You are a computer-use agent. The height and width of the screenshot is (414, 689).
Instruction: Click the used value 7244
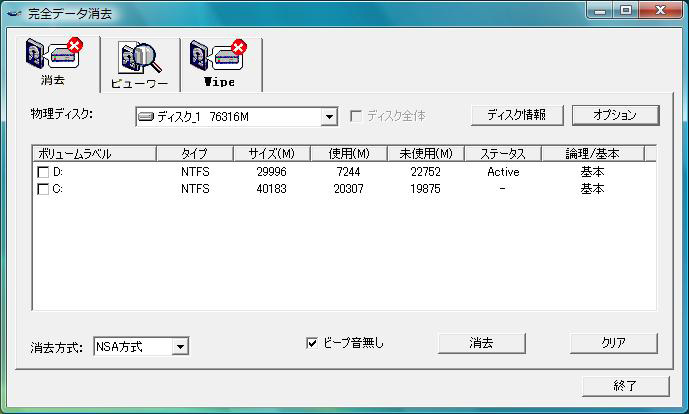[348, 172]
